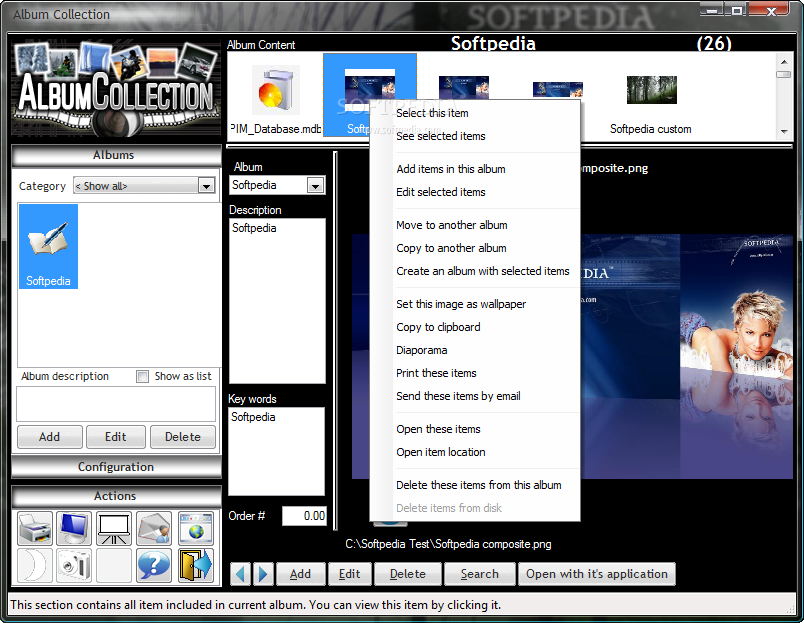Toggle the Show as list checkbox

(x=143, y=376)
